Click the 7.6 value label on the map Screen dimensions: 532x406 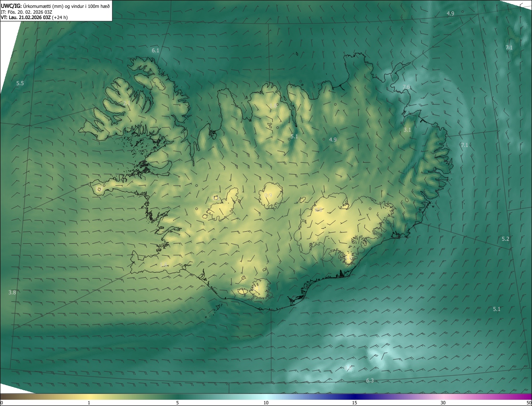pyautogui.click(x=406, y=87)
